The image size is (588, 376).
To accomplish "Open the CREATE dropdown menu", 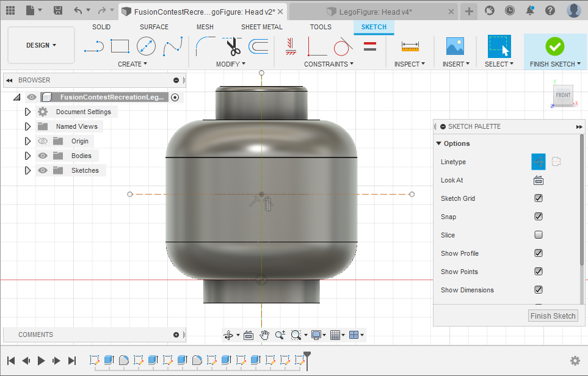I will (132, 64).
